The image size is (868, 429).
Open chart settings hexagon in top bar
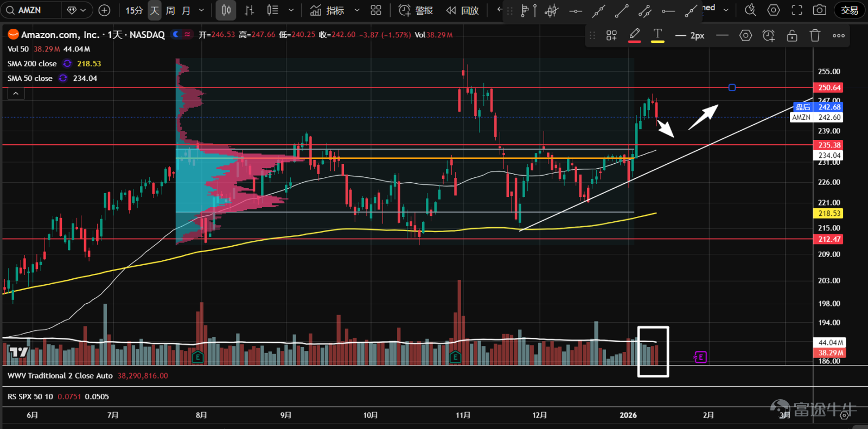[x=774, y=10]
